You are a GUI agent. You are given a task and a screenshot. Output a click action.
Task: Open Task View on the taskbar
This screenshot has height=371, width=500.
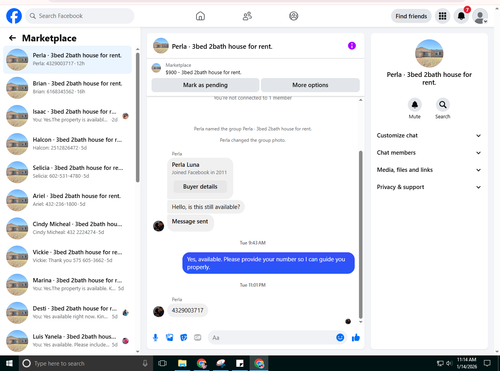(x=162, y=363)
